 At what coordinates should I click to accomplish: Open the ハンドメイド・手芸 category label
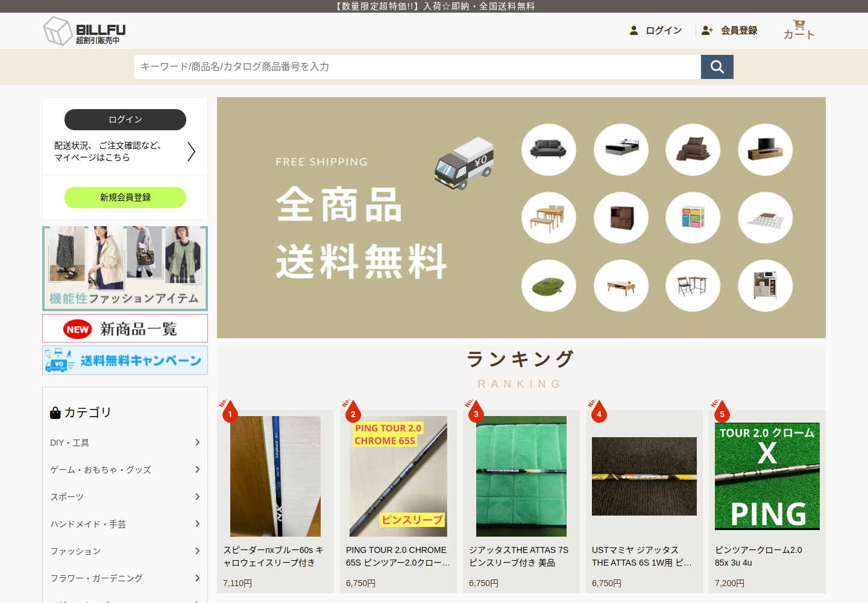88,524
